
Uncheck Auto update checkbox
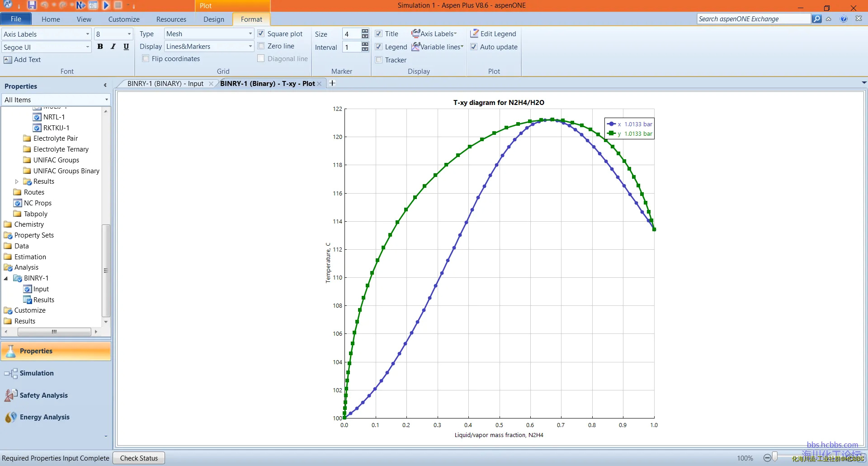(474, 47)
